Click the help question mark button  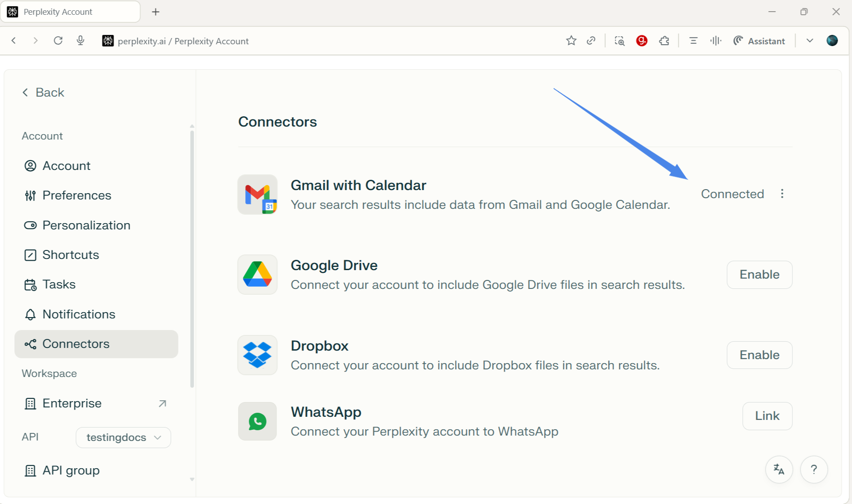tap(814, 469)
